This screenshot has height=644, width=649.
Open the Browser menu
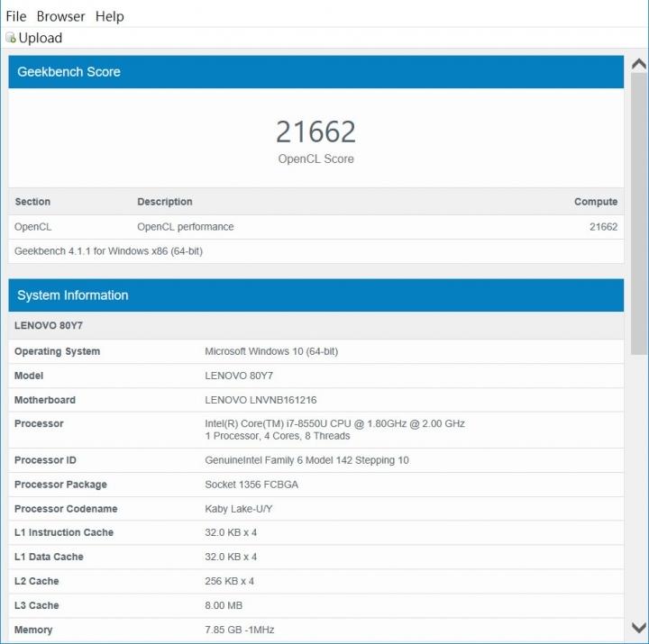click(61, 16)
